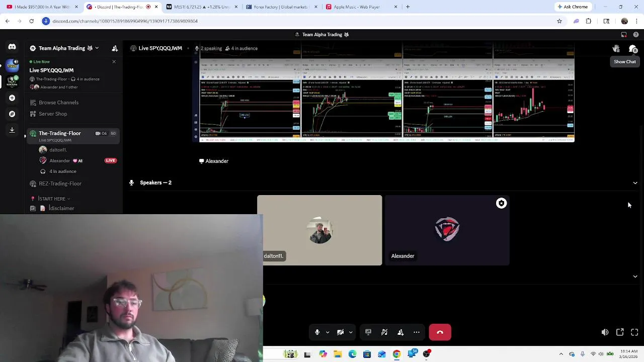Screen dimensions: 644x362
Task: Open Discover servers compass icon
Action: click(12, 114)
